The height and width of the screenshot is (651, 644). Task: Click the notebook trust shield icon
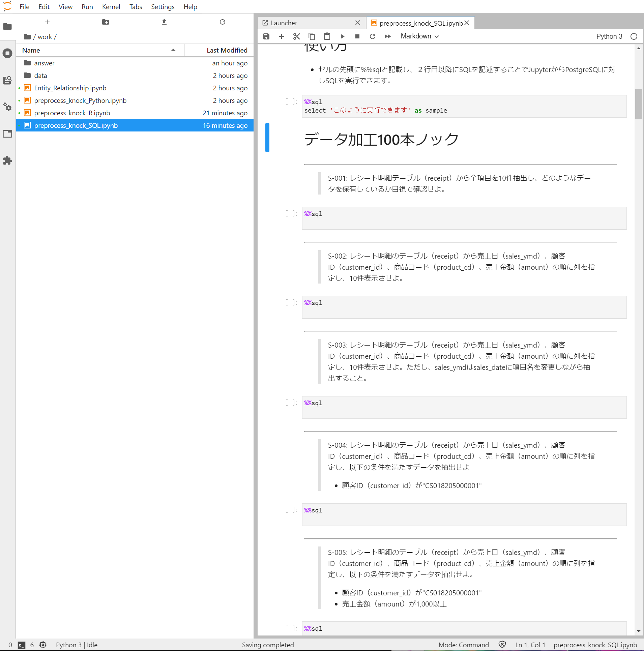[x=502, y=645]
